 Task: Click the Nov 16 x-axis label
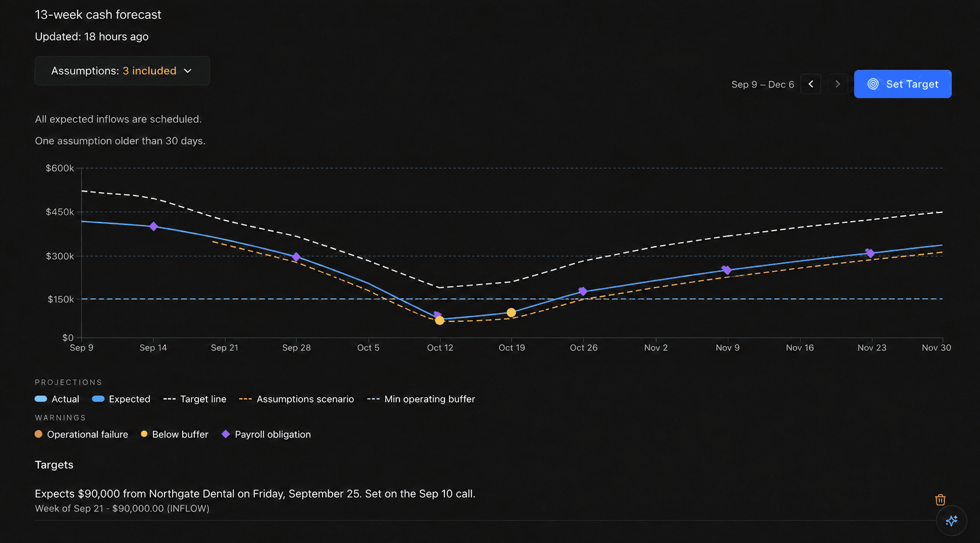800,347
